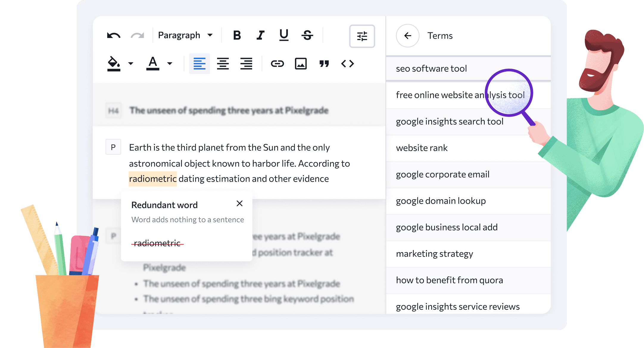Click the paint bucket fill color

[x=114, y=63]
